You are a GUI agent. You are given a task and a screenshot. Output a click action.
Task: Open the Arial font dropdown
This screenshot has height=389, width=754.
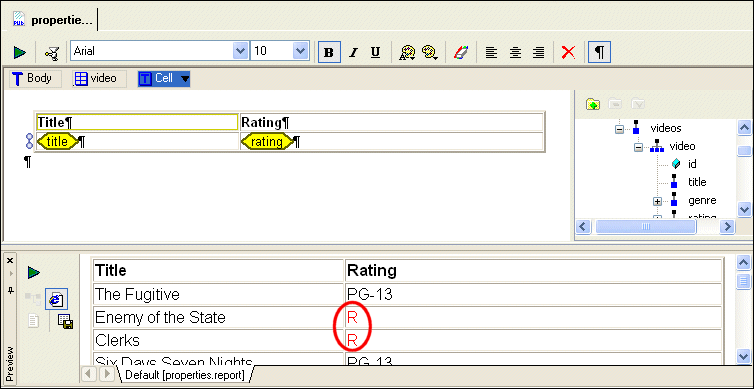point(239,51)
